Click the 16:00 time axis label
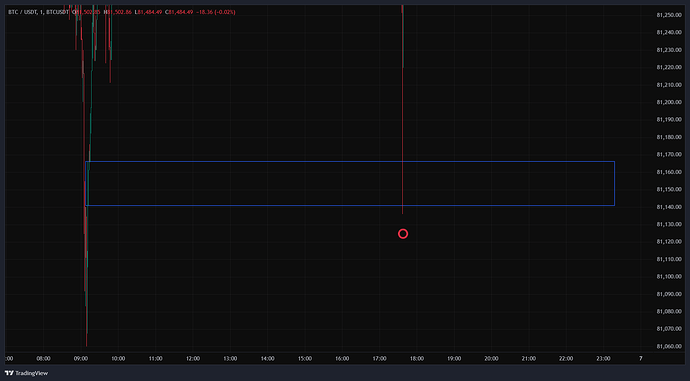The height and width of the screenshot is (381, 690). point(342,359)
